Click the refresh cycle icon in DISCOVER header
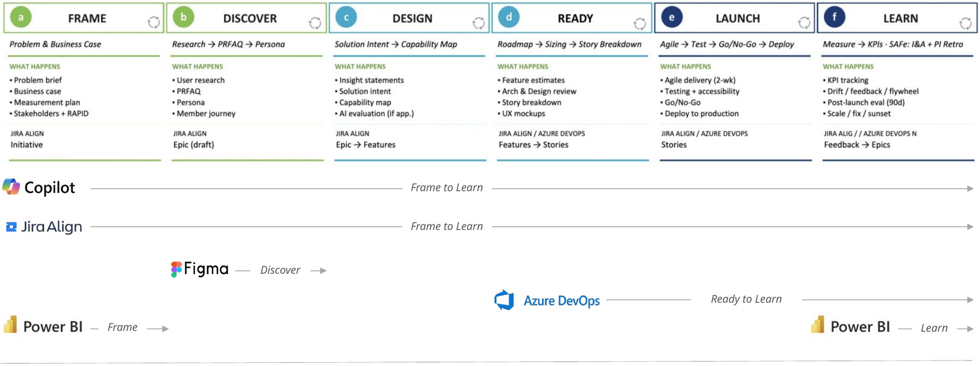The height and width of the screenshot is (366, 980). point(315,23)
